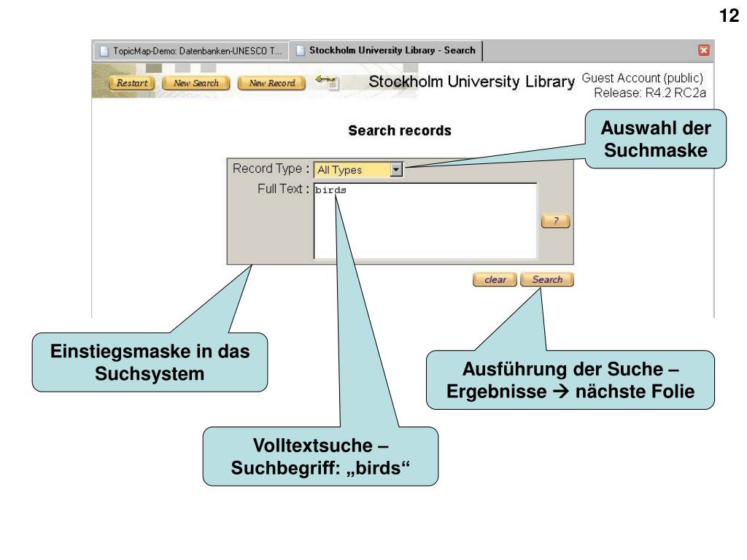This screenshot has height=560, width=747.
Task: Click the Full Text label
Action: (283, 189)
